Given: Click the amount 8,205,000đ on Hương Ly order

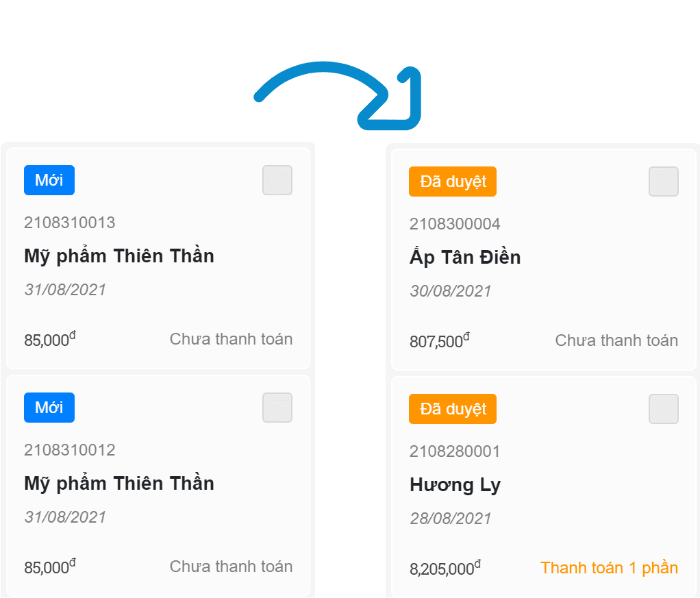Looking at the screenshot, I should [x=443, y=566].
